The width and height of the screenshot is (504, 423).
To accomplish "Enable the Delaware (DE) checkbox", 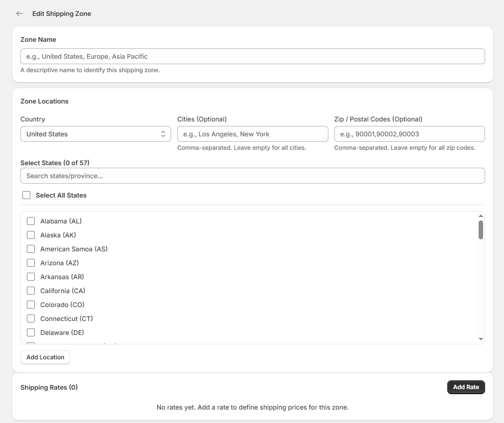I will (31, 332).
